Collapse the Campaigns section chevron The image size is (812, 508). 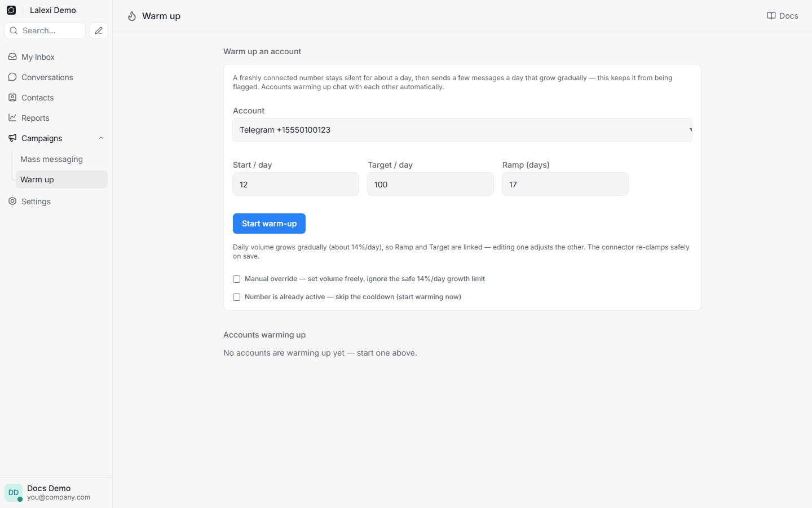pos(101,138)
